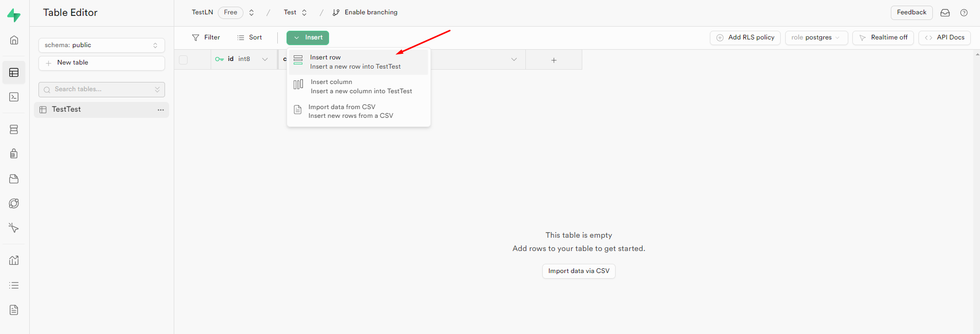Click Import data via CSV button

(579, 271)
